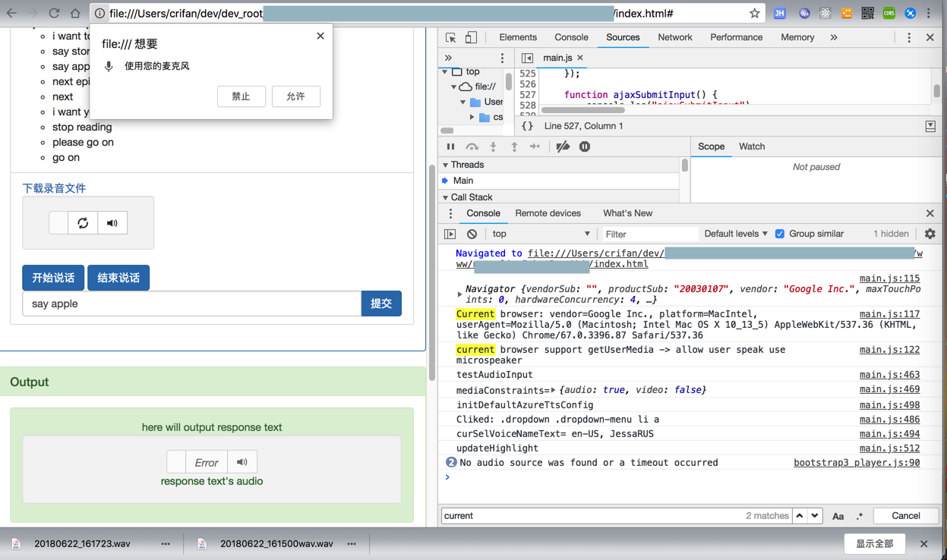
Task: Click the pause on exceptions icon
Action: tap(585, 146)
